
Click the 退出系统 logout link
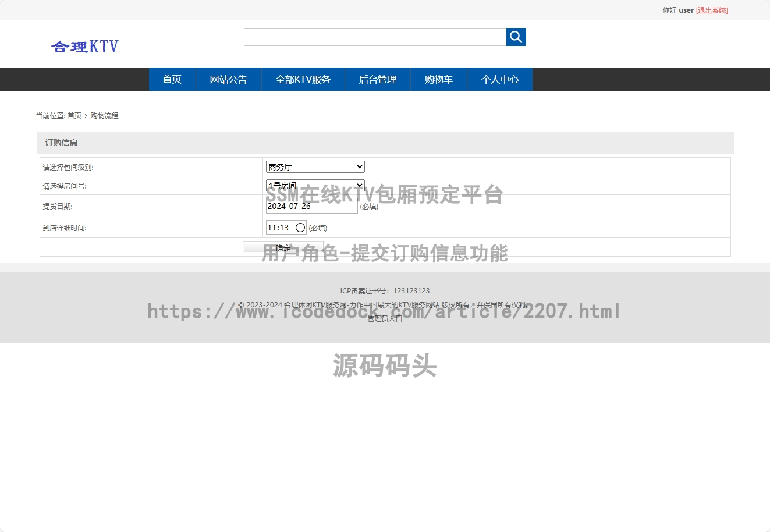[x=712, y=10]
